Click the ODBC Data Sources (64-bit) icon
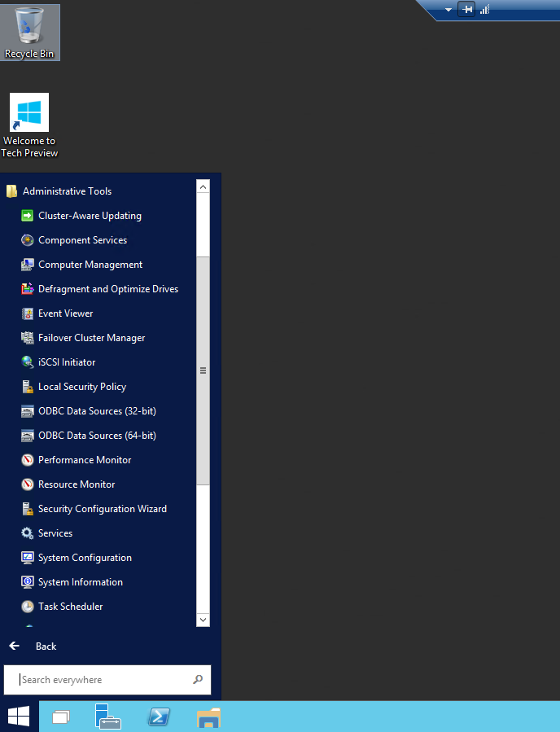 pyautogui.click(x=28, y=436)
